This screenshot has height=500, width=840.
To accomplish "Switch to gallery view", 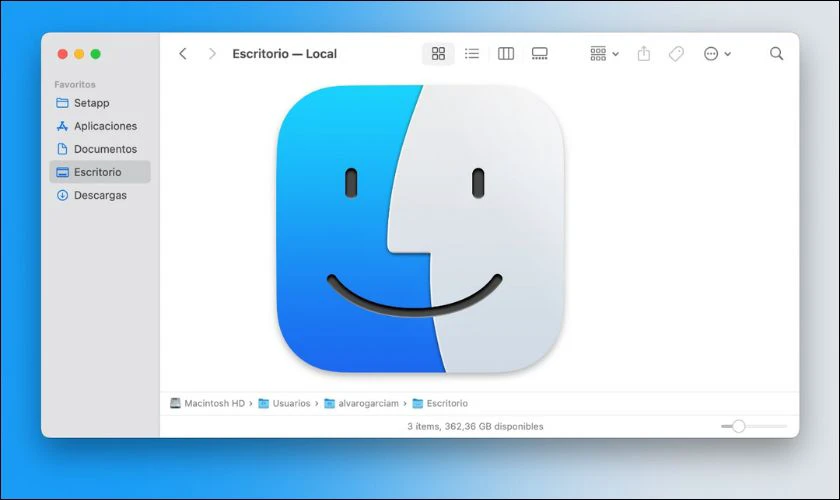I will click(540, 54).
